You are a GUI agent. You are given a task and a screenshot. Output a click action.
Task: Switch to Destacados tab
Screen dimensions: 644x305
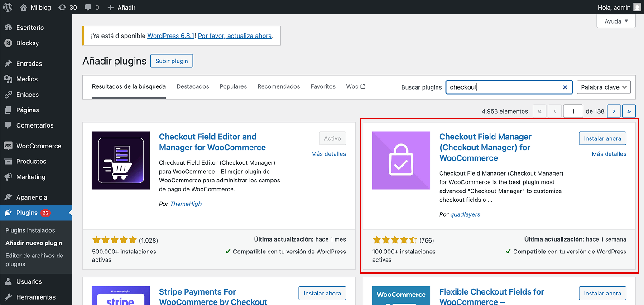tap(193, 86)
